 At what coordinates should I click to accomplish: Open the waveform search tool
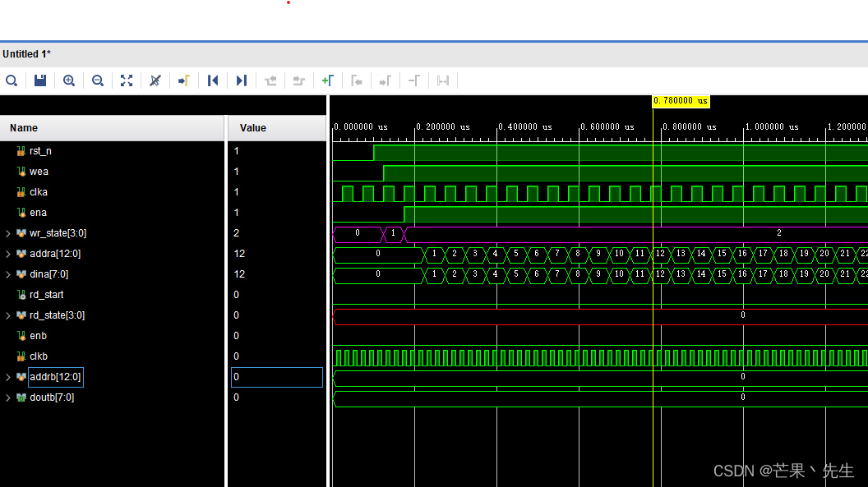12,80
